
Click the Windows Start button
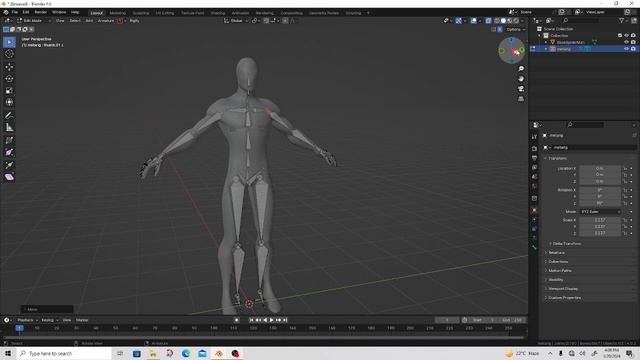[x=8, y=353]
